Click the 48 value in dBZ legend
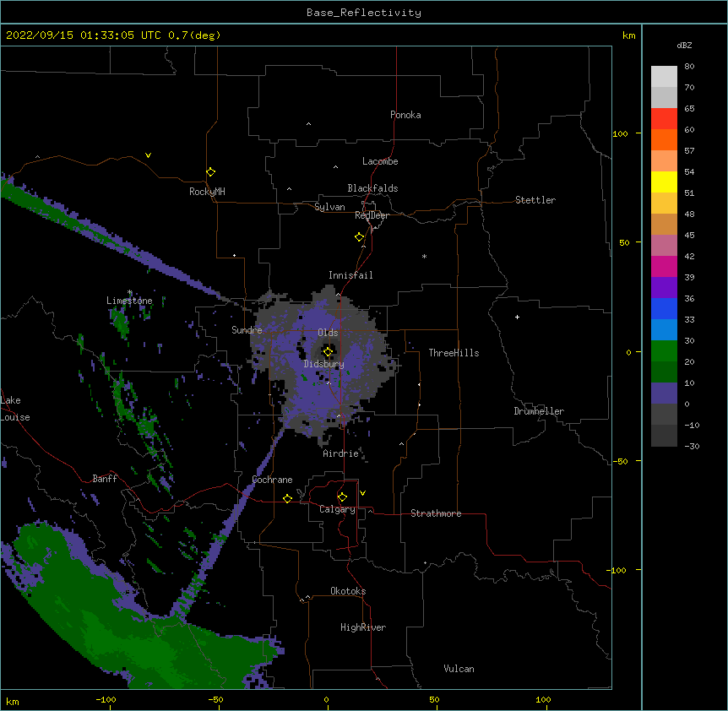Viewport: 728px width, 711px height. click(x=689, y=214)
